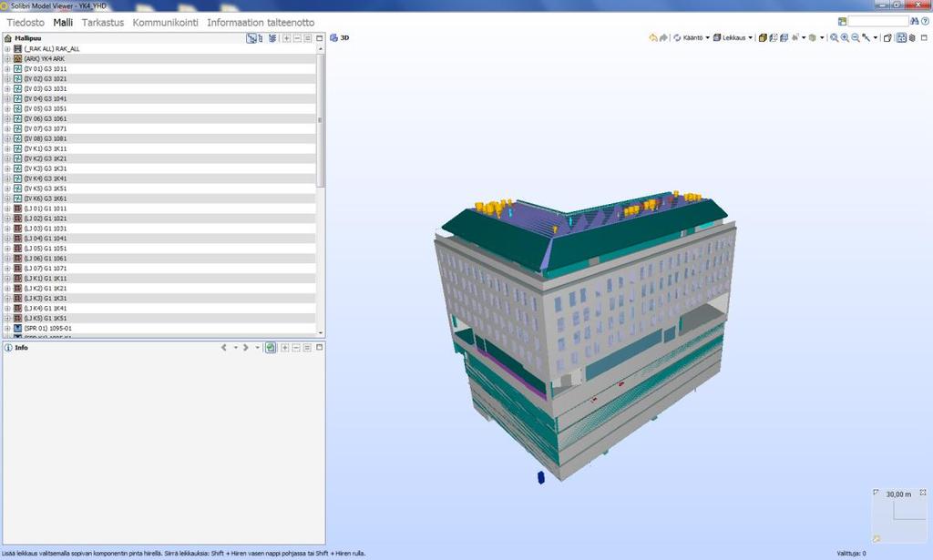Click the zoom out magnifier icon
Screen dimensions: 933x560
pyautogui.click(x=856, y=37)
